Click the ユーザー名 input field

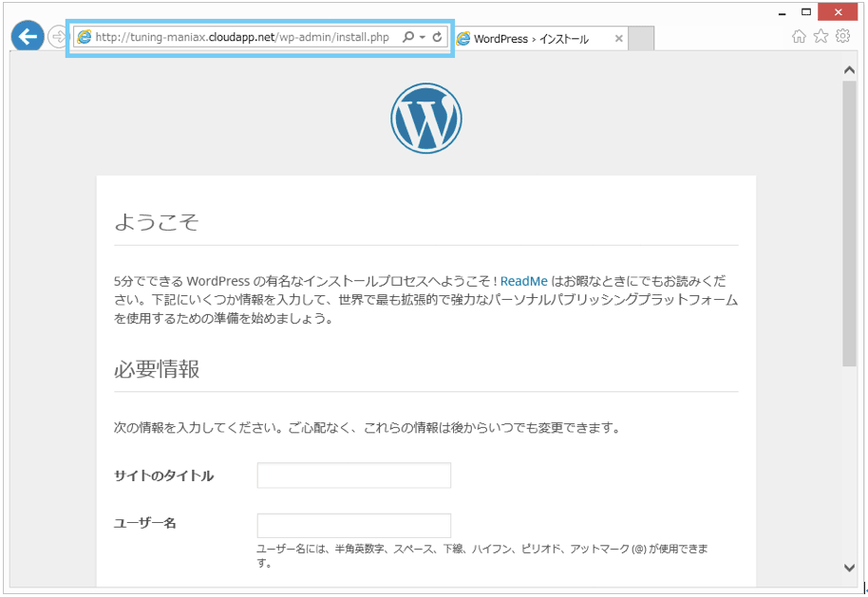point(354,526)
